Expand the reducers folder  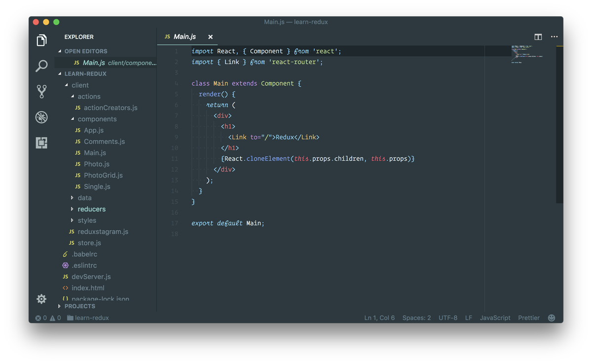tap(73, 209)
